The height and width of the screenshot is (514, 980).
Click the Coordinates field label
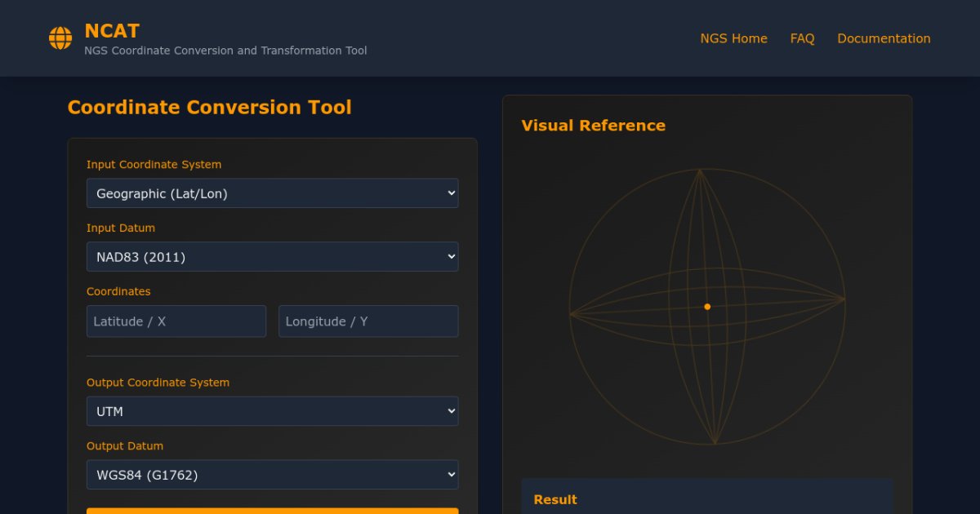[118, 291]
